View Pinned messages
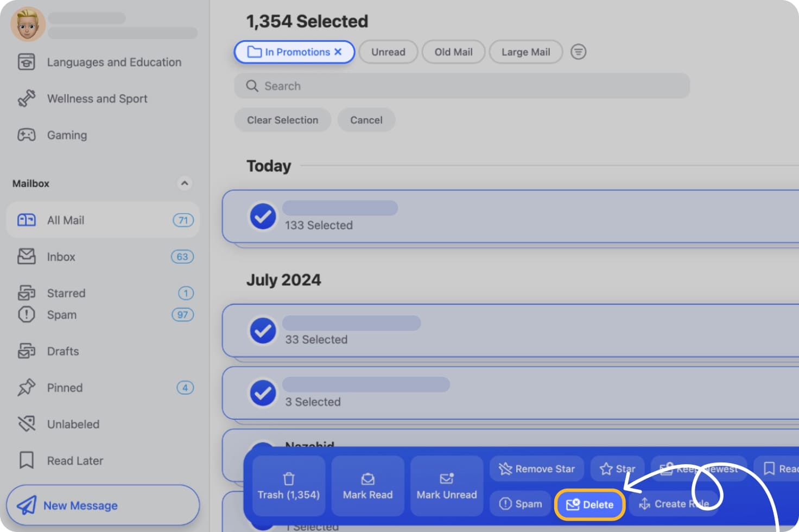 click(x=64, y=388)
